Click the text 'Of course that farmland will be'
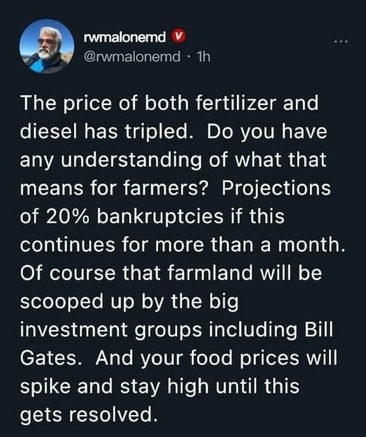366x437 pixels. [x=171, y=273]
